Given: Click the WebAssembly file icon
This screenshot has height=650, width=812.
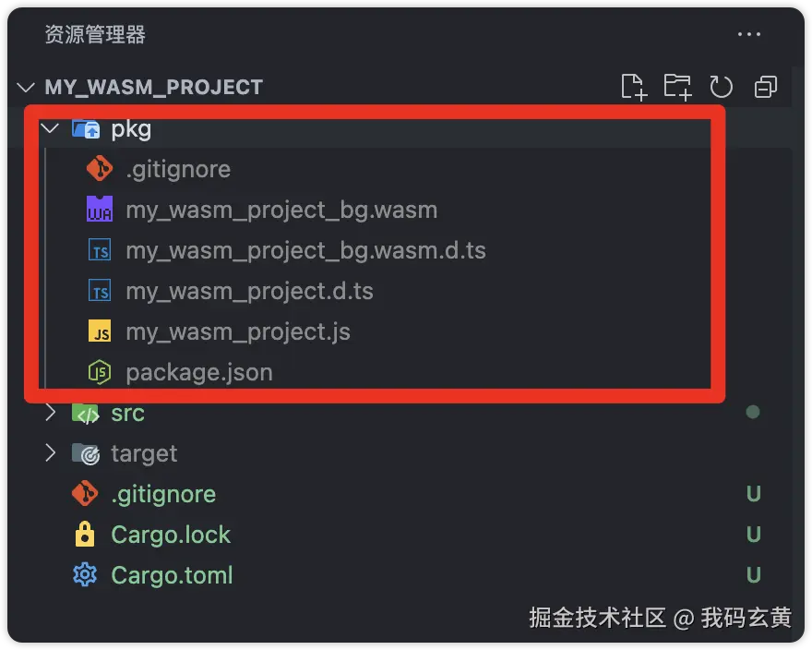Looking at the screenshot, I should [x=99, y=210].
